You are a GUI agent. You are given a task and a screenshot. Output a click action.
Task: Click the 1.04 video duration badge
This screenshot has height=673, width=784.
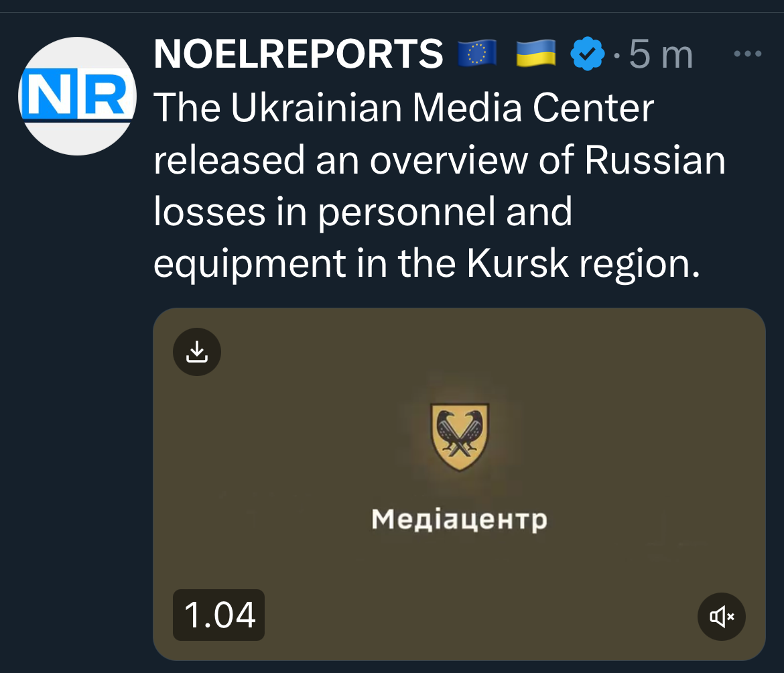(x=218, y=615)
